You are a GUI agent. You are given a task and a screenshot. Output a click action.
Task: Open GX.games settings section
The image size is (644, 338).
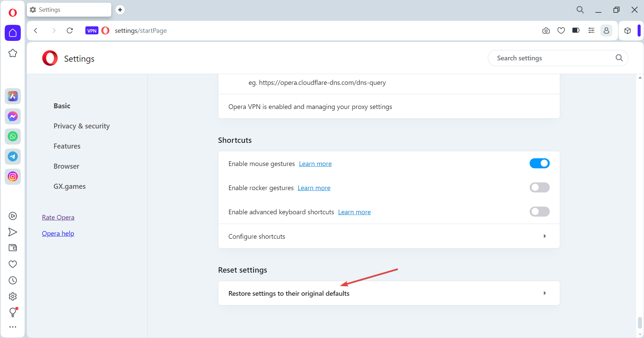click(x=69, y=186)
